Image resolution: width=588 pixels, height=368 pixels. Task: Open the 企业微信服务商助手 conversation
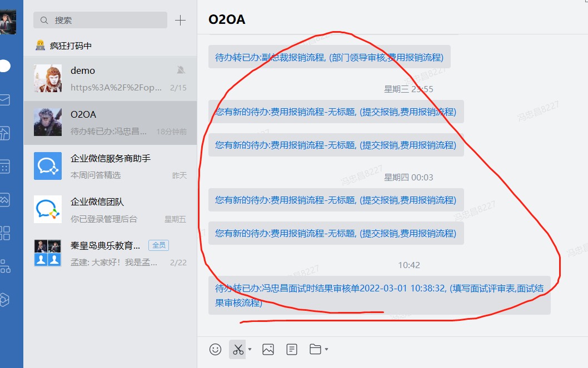(x=110, y=166)
